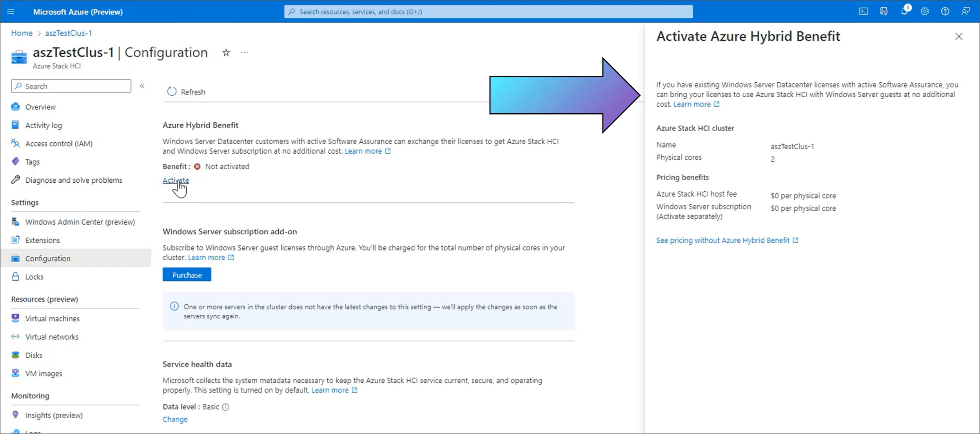Click the Windows Admin Center icon

[x=16, y=222]
